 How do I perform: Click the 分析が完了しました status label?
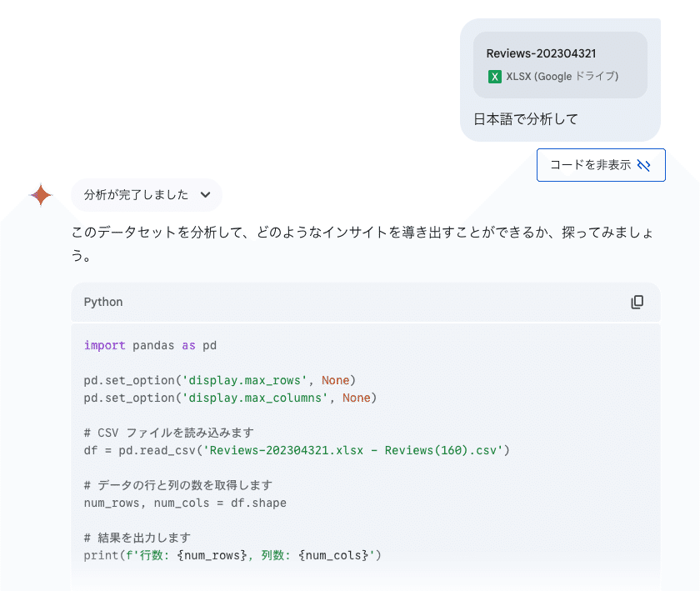[x=136, y=195]
